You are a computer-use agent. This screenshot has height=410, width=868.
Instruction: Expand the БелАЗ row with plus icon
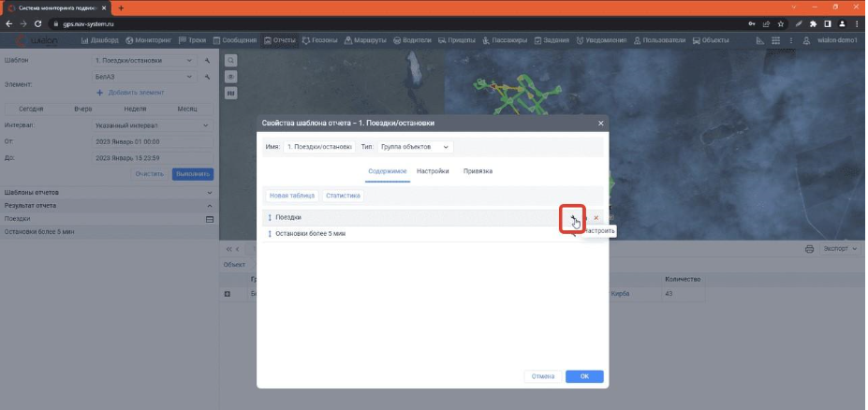click(x=228, y=294)
